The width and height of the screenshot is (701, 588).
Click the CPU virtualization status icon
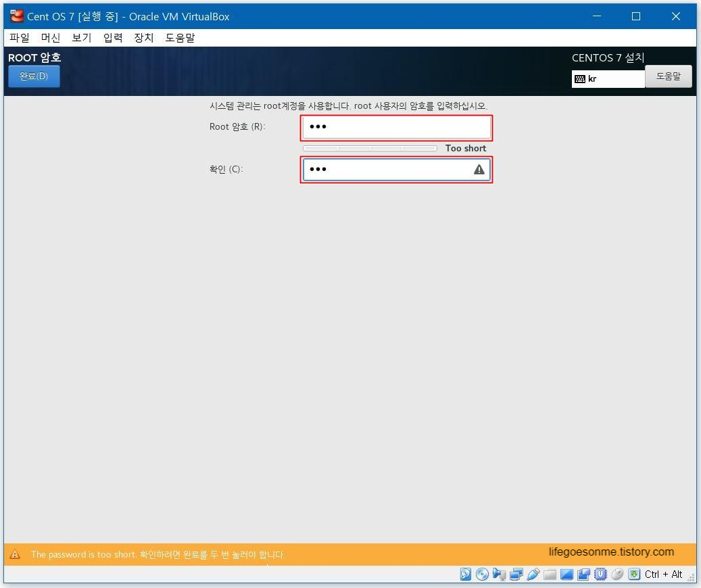point(600,574)
